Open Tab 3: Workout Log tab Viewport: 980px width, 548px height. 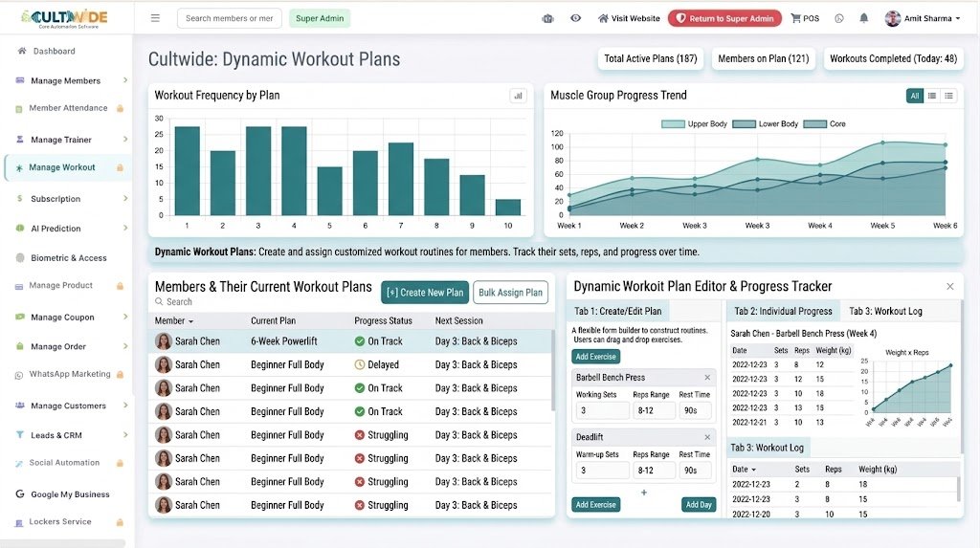(x=885, y=311)
